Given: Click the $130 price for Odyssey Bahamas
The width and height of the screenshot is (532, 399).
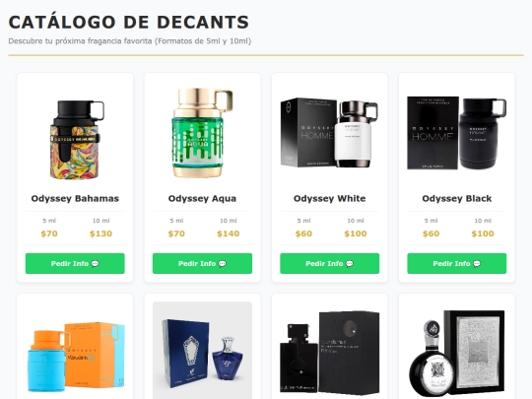Looking at the screenshot, I should 100,233.
